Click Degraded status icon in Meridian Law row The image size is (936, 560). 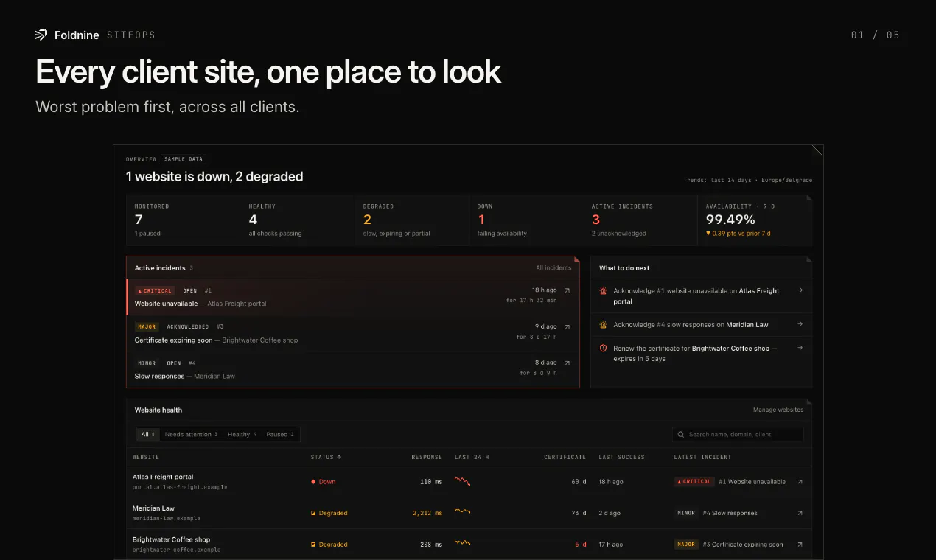click(313, 513)
